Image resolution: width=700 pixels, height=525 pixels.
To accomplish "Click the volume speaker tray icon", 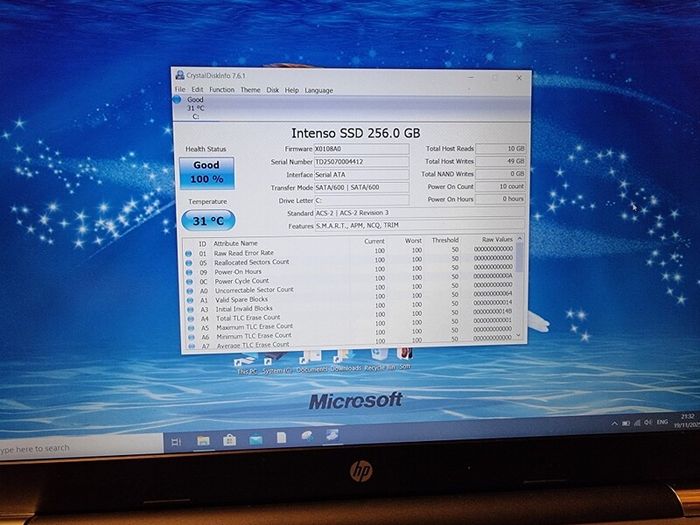I will point(648,422).
